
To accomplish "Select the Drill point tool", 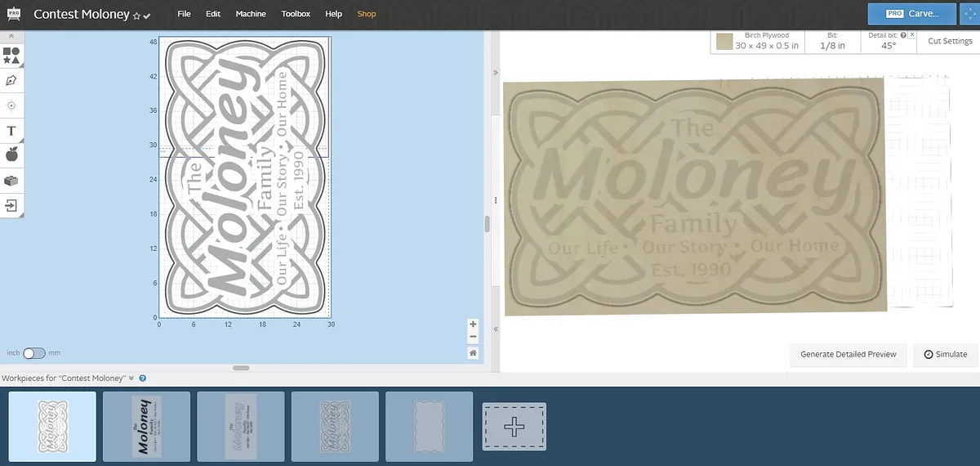I will pyautogui.click(x=11, y=105).
